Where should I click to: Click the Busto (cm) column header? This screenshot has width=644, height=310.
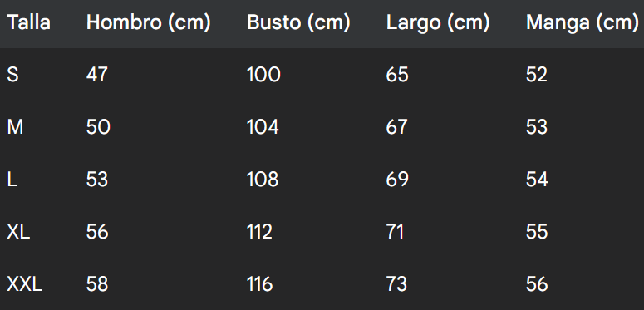[x=298, y=23]
